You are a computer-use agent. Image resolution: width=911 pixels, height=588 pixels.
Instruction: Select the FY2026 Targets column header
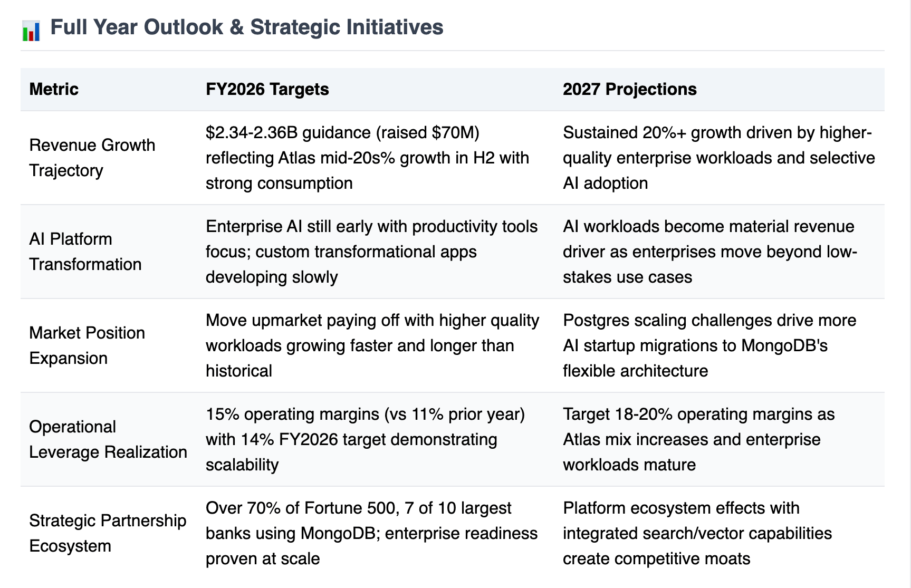click(267, 89)
